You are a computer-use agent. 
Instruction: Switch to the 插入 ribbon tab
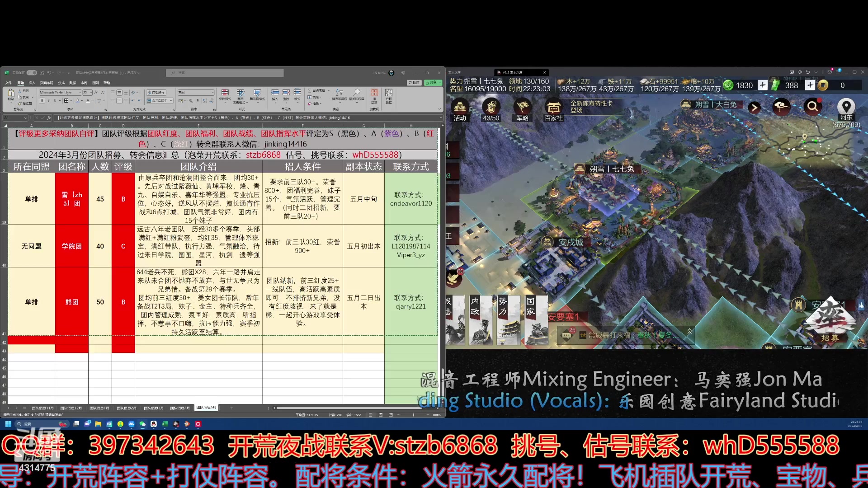pyautogui.click(x=32, y=83)
